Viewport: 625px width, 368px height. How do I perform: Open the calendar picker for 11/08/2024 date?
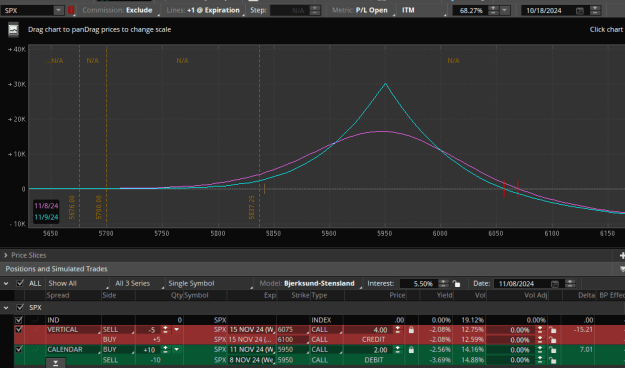[555, 284]
